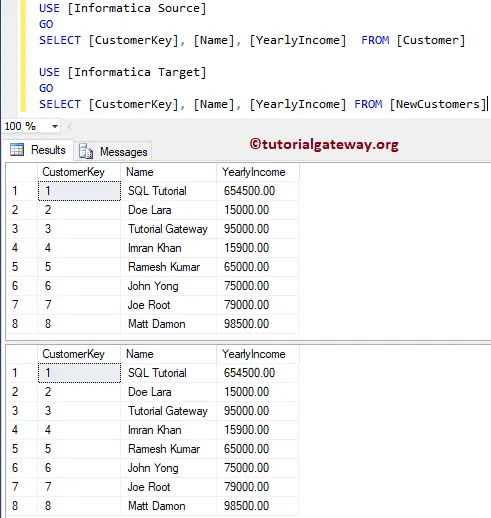Click 15000.00 cell in first grid

coord(257,210)
